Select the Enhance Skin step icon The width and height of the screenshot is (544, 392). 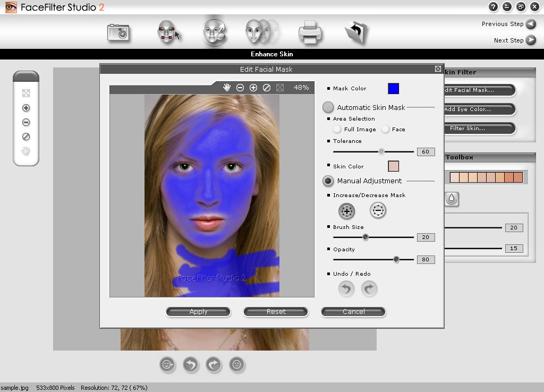click(215, 32)
